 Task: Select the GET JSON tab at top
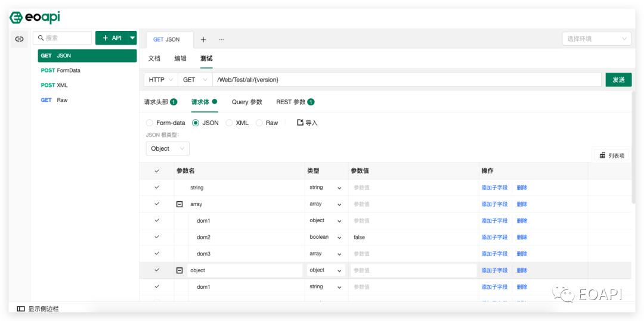(169, 40)
